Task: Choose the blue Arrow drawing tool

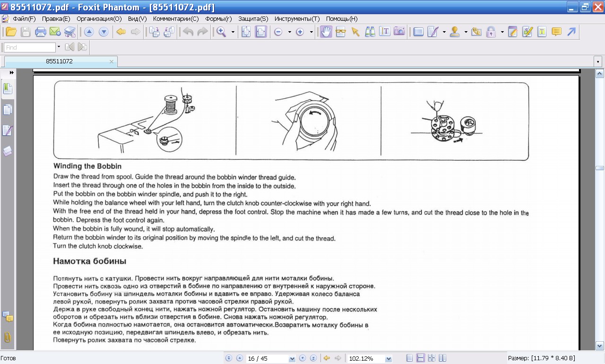Action: (x=571, y=32)
